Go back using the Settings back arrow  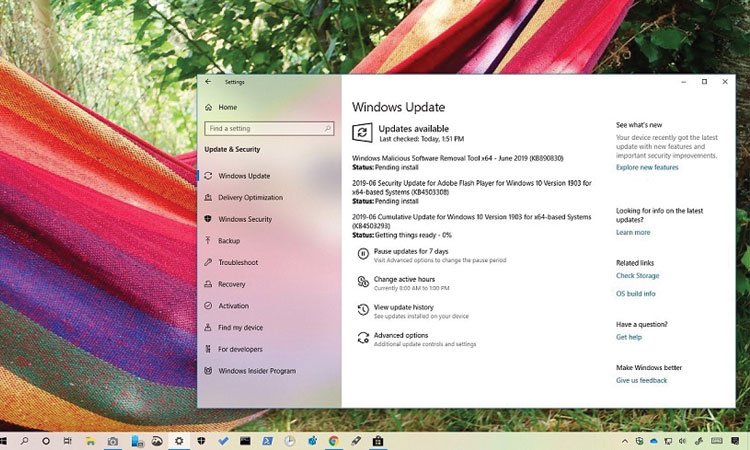[x=208, y=82]
